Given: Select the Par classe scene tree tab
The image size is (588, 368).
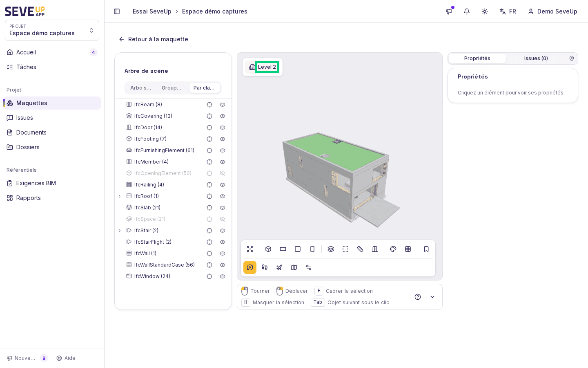Looking at the screenshot, I should point(205,88).
